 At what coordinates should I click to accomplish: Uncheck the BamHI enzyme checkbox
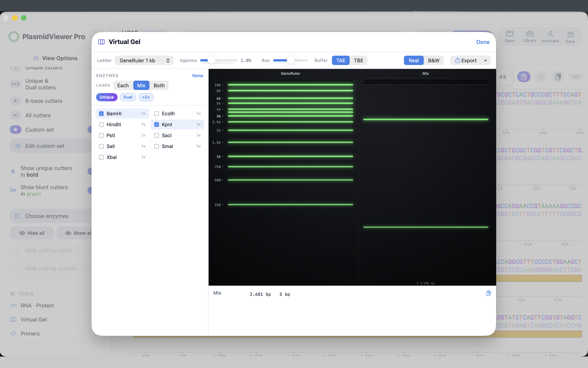(x=101, y=114)
